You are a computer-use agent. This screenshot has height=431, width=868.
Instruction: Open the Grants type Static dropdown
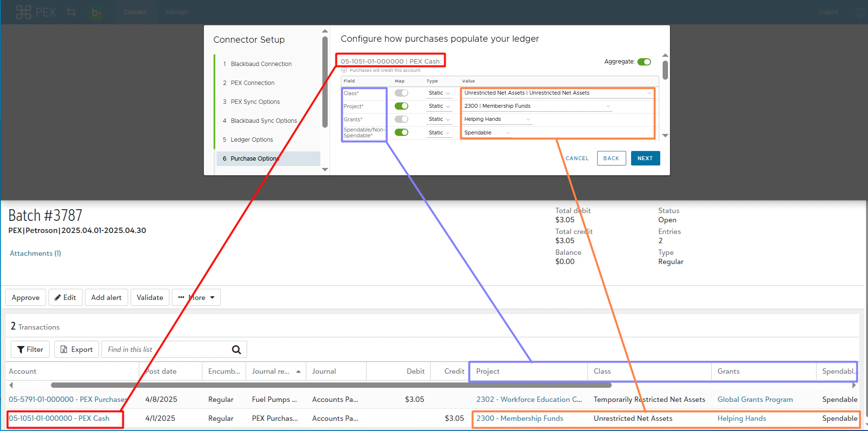(x=439, y=119)
